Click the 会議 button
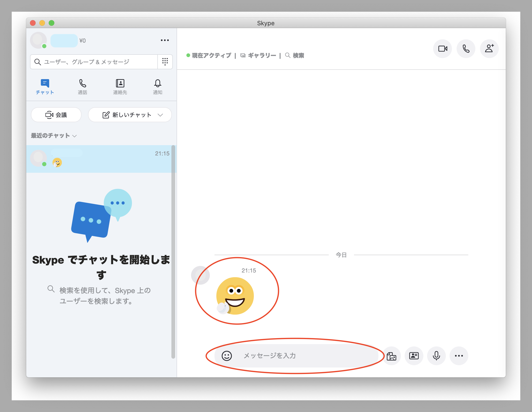Viewport: 532px width, 412px height. coord(56,115)
